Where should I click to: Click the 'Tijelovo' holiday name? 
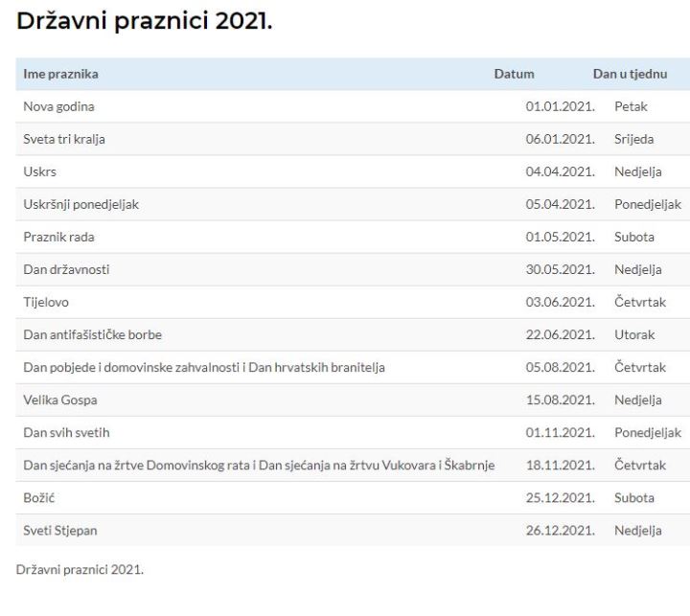tap(46, 303)
